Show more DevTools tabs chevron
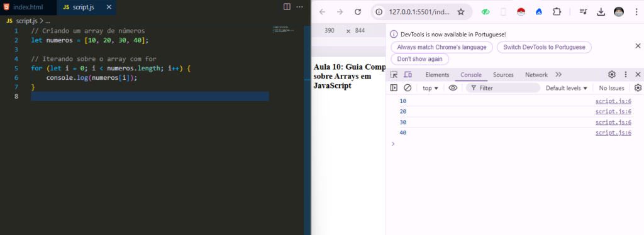 click(x=558, y=75)
